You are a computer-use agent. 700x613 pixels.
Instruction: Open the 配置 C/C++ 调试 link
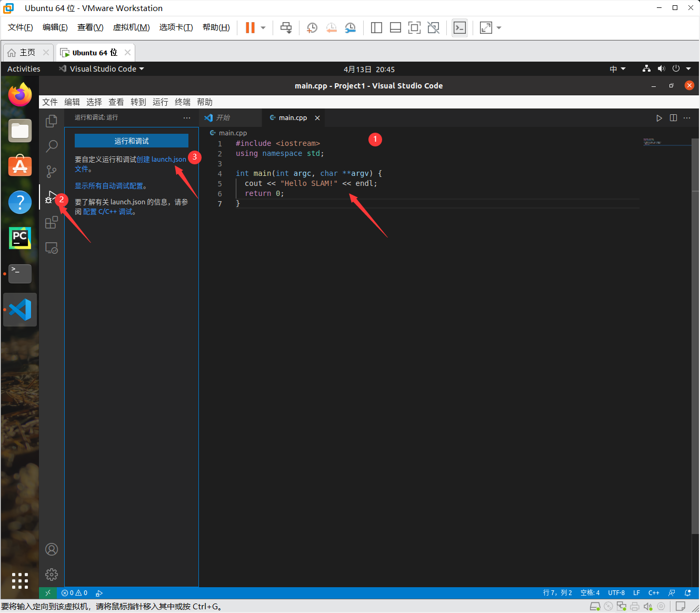pyautogui.click(x=108, y=212)
